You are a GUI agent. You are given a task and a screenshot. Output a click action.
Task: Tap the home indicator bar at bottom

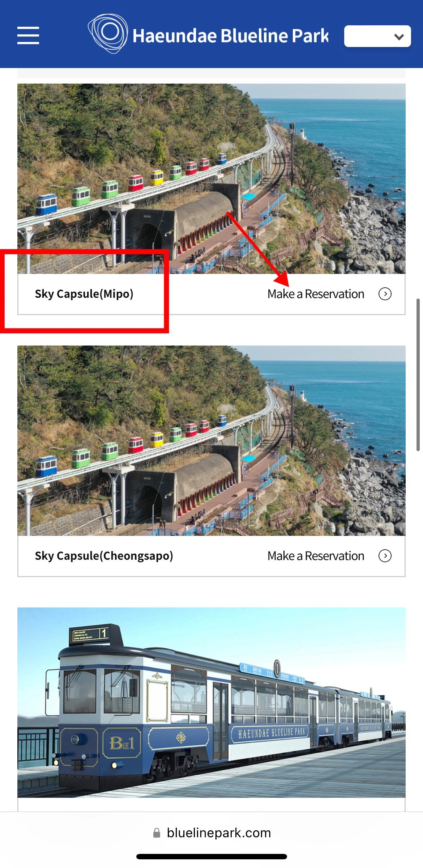(x=211, y=856)
